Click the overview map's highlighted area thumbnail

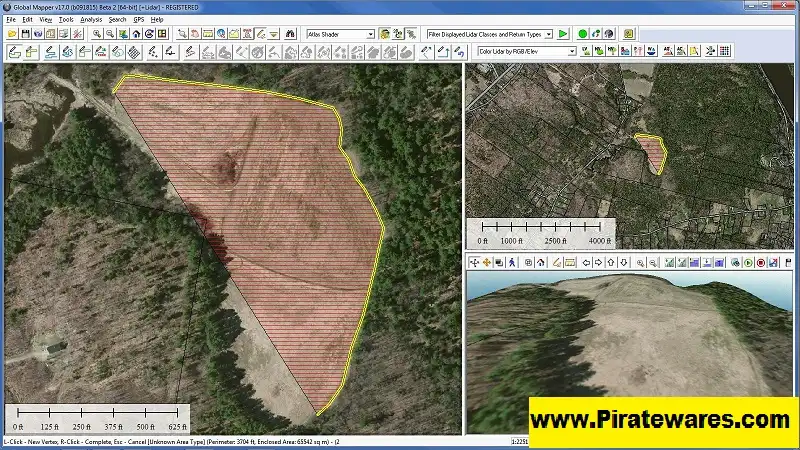coord(653,152)
